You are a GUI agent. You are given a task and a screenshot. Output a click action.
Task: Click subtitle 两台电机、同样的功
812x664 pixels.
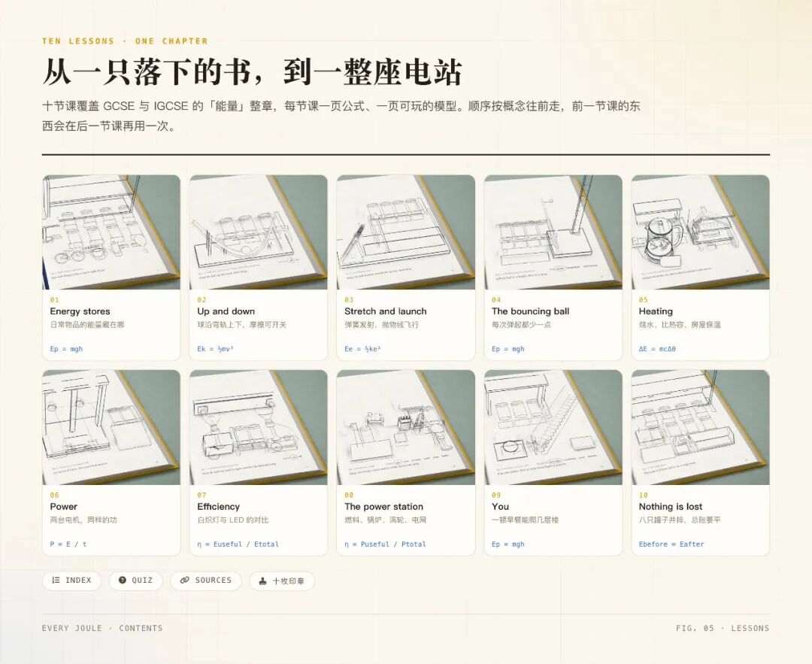tap(83, 520)
